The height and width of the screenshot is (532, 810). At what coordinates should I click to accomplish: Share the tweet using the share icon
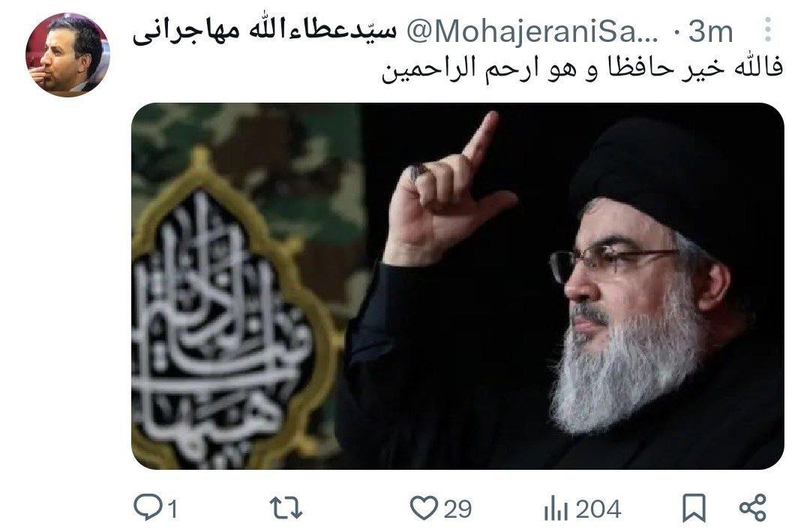pos(753,507)
